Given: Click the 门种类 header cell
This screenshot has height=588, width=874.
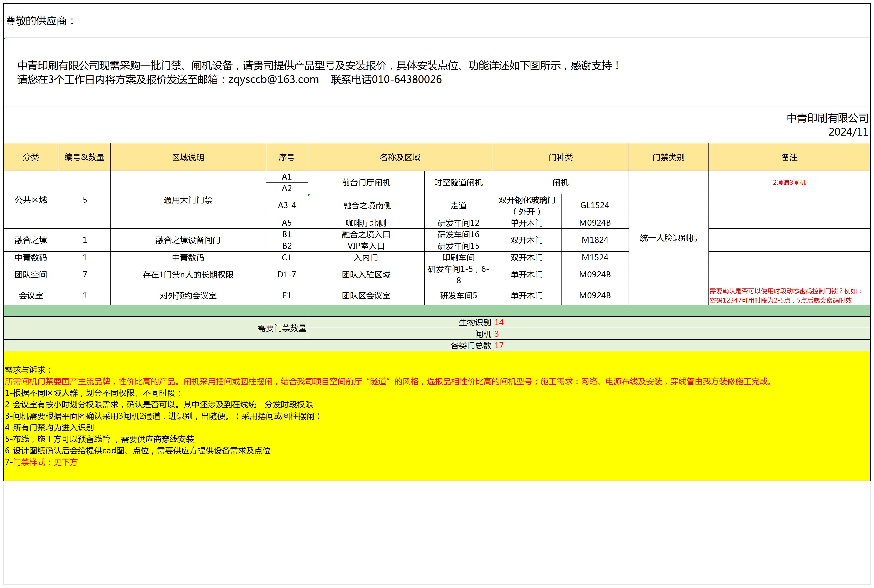Looking at the screenshot, I should click(x=561, y=157).
